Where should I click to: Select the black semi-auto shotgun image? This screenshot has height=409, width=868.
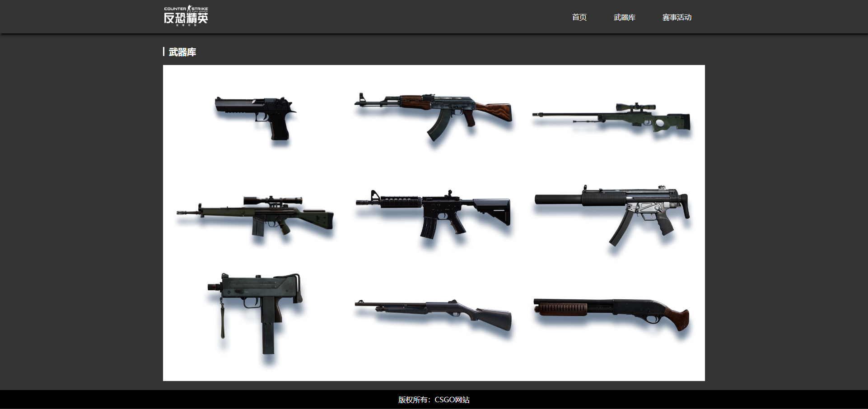tap(434, 315)
